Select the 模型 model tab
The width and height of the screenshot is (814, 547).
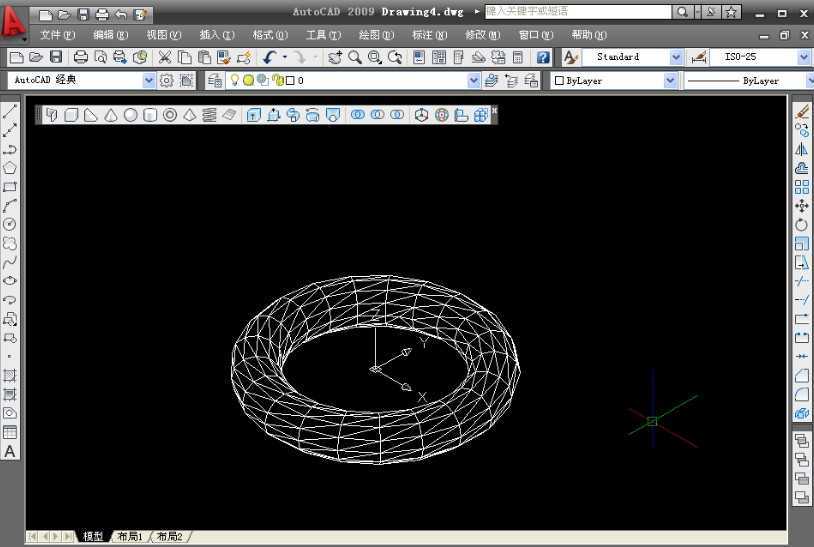tap(93, 536)
